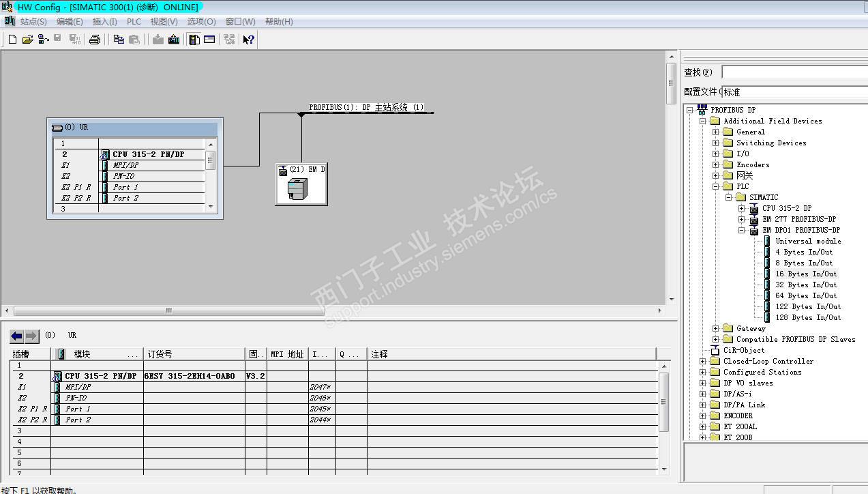
Task: Click the module table vertical scrollbar down arrow
Action: [665, 469]
